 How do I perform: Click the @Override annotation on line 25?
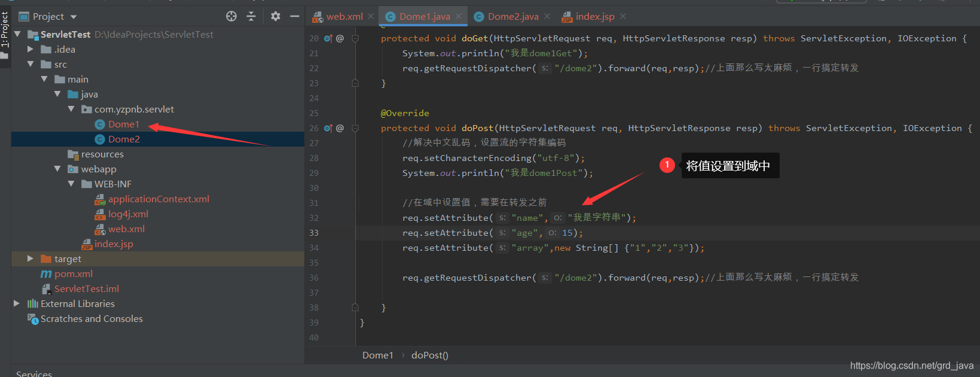405,113
